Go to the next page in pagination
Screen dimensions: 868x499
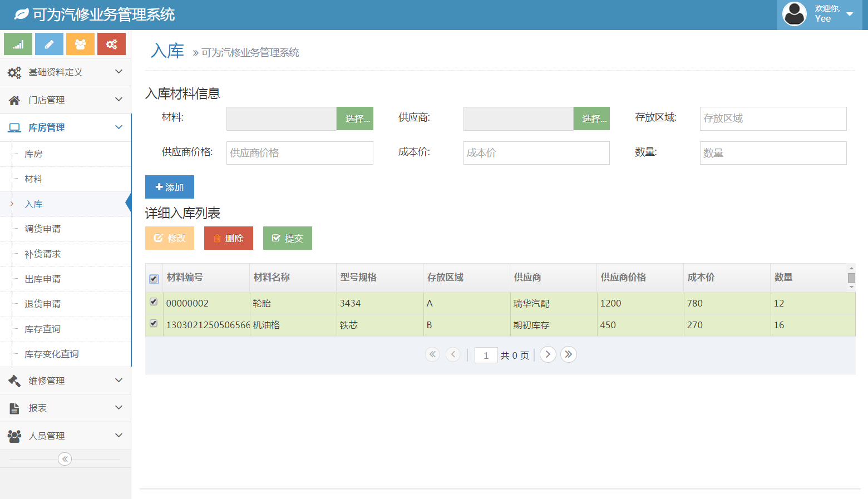coord(548,354)
